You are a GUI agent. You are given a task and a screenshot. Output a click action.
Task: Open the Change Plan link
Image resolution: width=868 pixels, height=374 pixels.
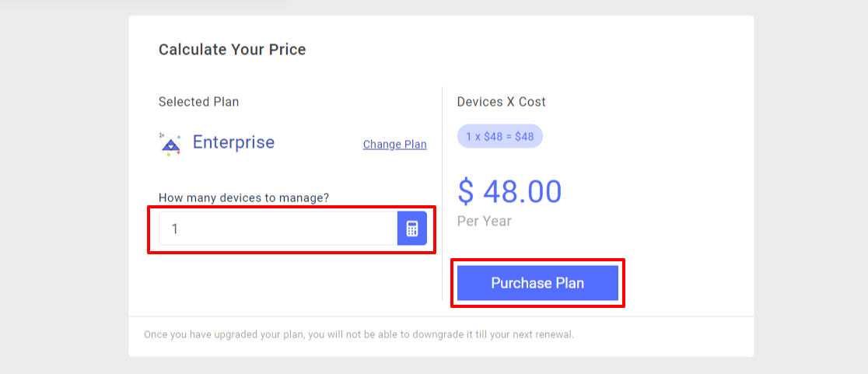point(394,145)
